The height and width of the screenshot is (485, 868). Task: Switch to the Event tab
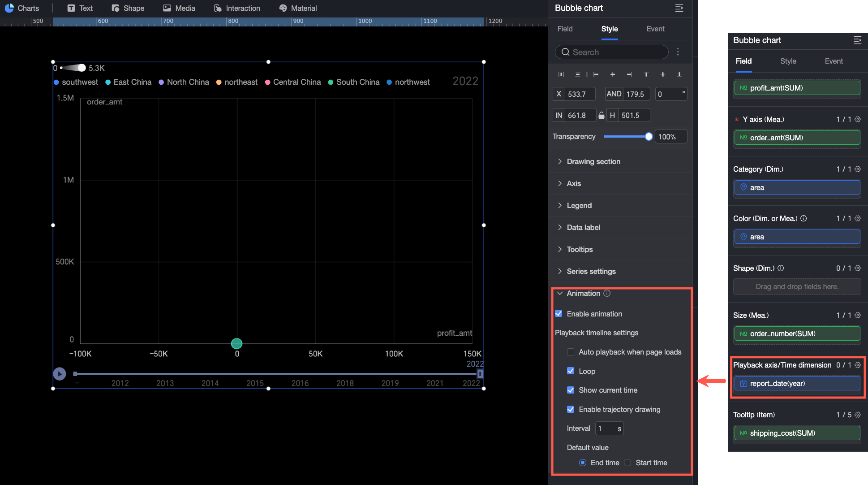(x=655, y=29)
